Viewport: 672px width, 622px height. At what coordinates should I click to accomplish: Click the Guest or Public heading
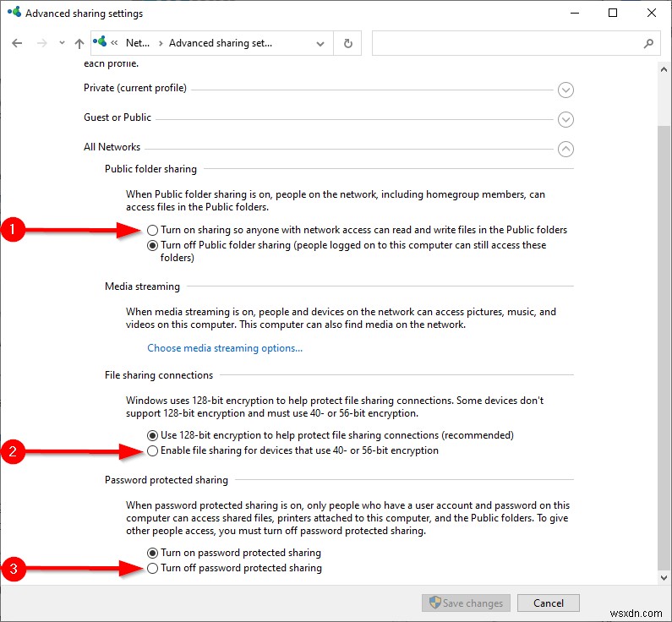click(x=117, y=117)
